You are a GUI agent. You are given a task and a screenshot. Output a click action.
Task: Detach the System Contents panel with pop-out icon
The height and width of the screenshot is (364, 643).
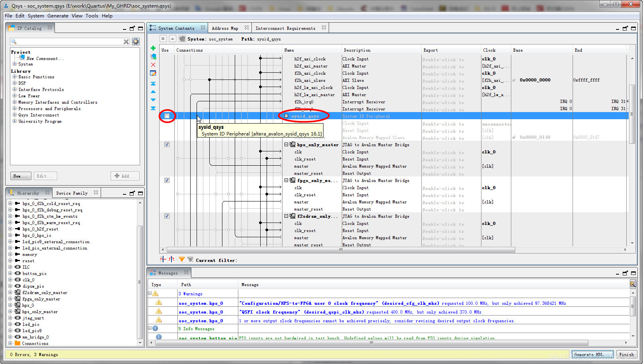click(x=625, y=28)
